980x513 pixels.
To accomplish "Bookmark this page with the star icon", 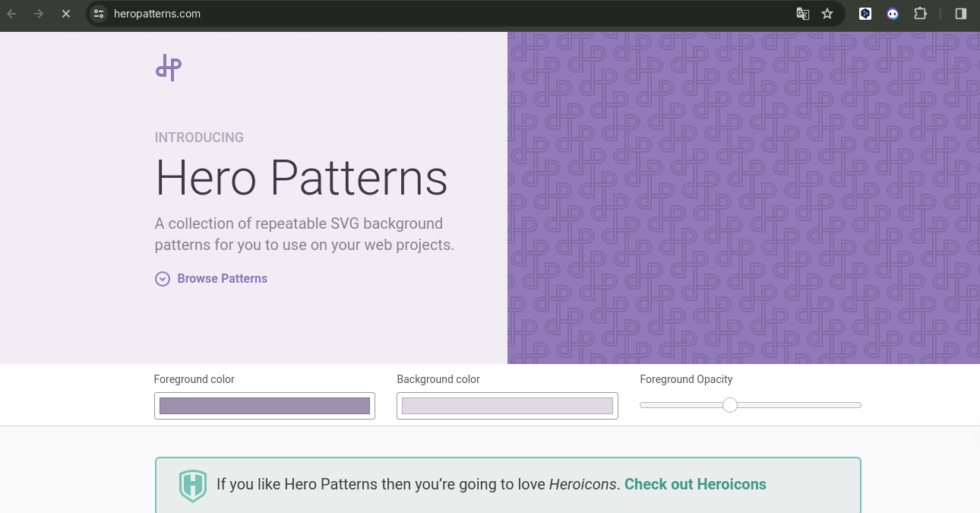I will click(827, 14).
